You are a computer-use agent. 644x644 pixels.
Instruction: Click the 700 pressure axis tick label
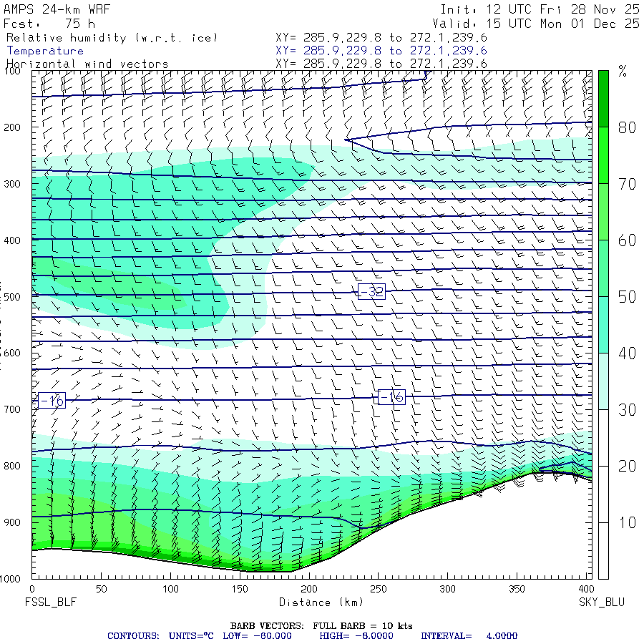point(12,409)
